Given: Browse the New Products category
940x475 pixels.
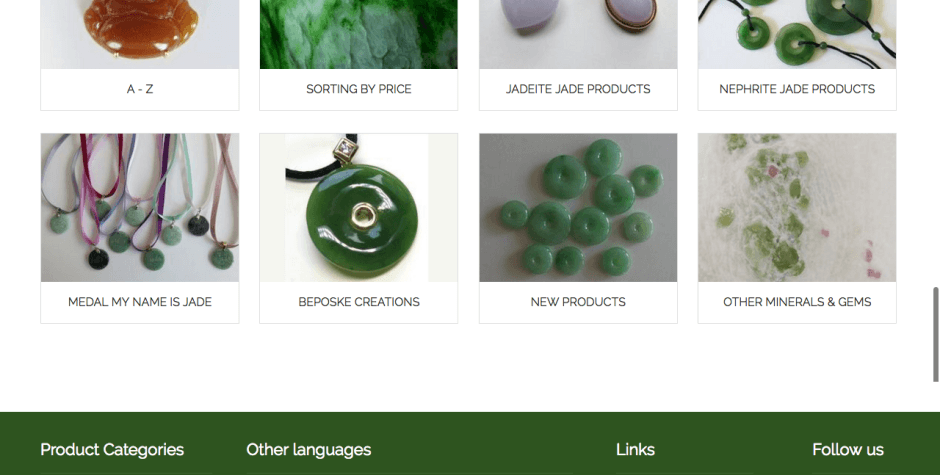Looking at the screenshot, I should tap(578, 302).
